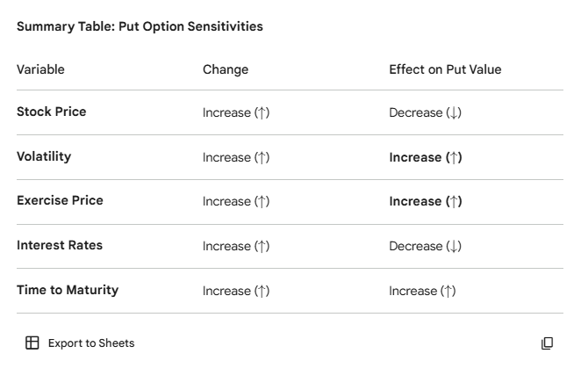Click the Export to Sheets table icon

pyautogui.click(x=32, y=343)
